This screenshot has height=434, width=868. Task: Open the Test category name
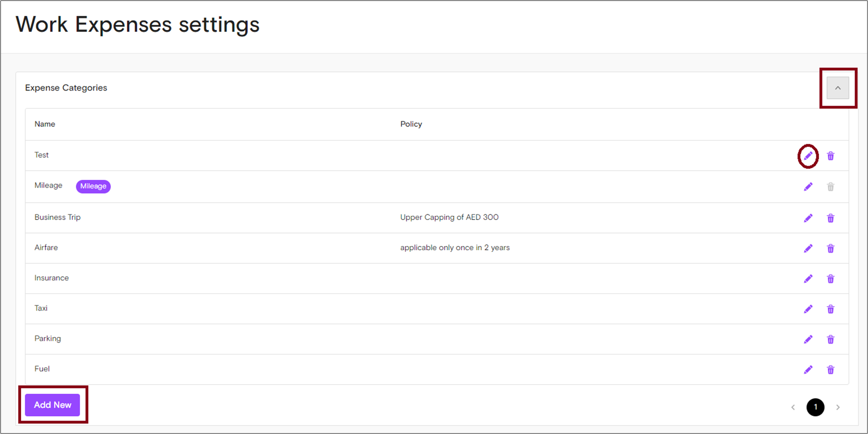click(x=41, y=155)
